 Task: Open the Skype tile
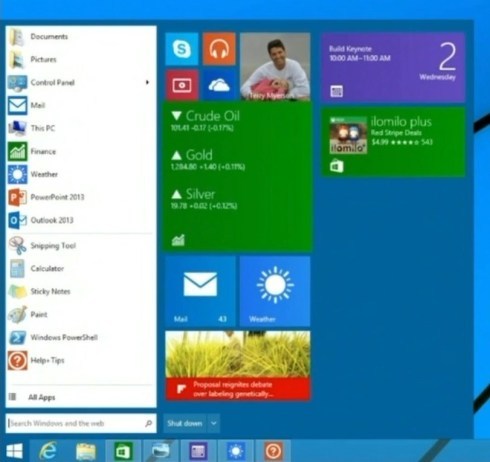pos(182,49)
